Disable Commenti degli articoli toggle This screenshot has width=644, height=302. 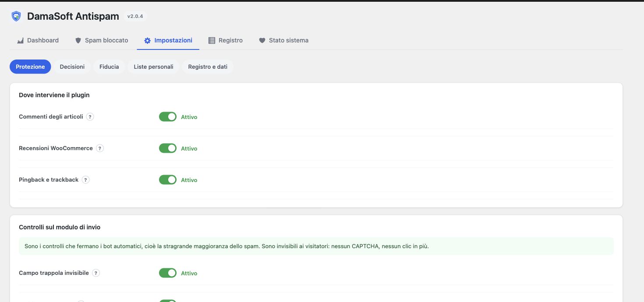click(x=168, y=117)
